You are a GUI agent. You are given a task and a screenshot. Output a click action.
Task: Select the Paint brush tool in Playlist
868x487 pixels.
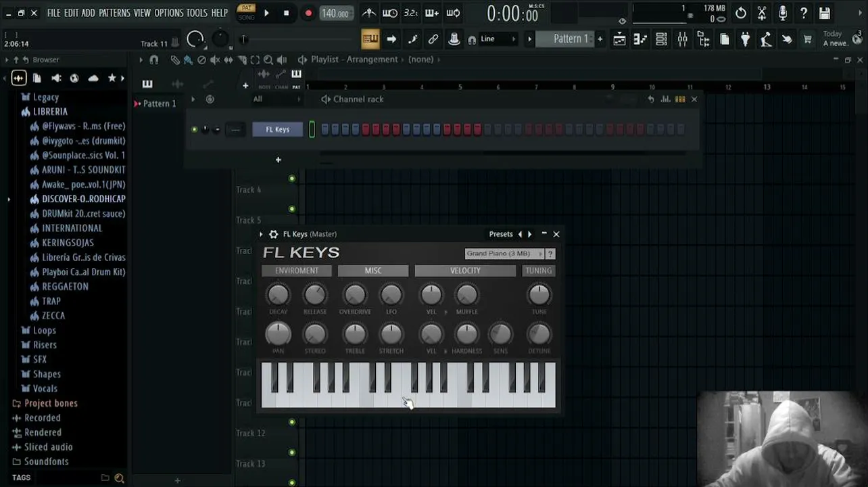click(188, 60)
